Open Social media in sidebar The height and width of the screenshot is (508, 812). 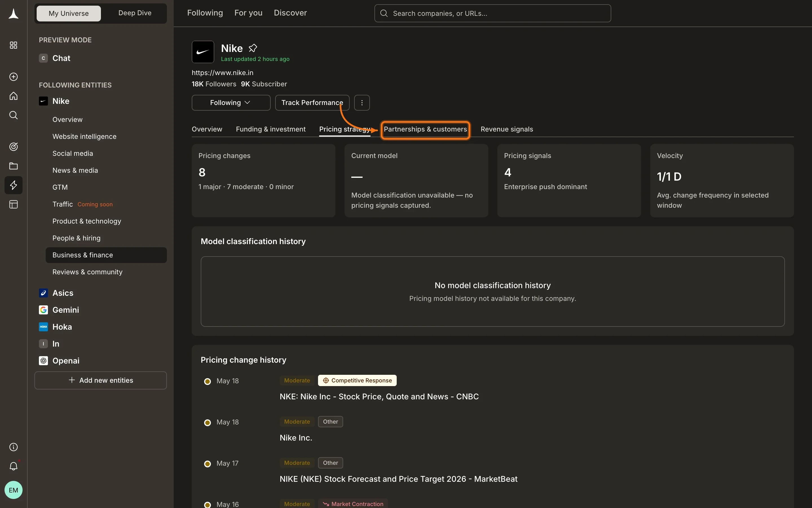click(72, 153)
